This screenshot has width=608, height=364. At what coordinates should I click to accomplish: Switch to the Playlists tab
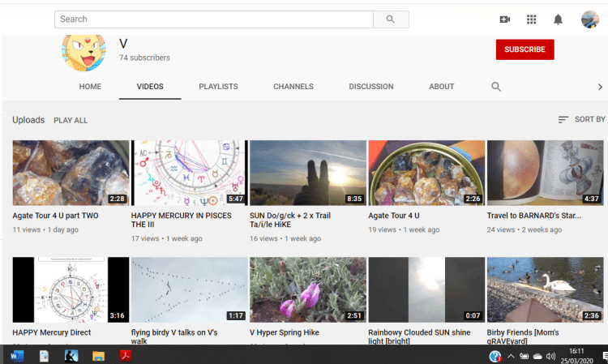coord(218,87)
